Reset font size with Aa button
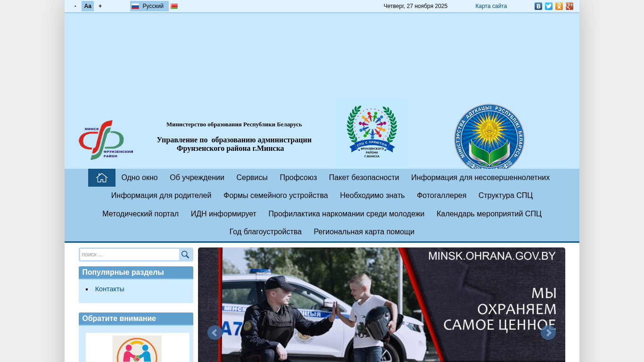This screenshot has height=362, width=644. (88, 6)
